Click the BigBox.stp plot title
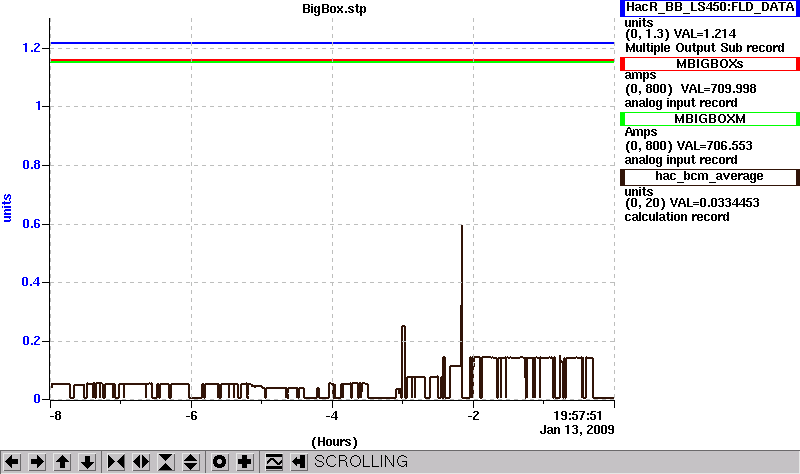Image resolution: width=800 pixels, height=474 pixels. click(x=334, y=9)
